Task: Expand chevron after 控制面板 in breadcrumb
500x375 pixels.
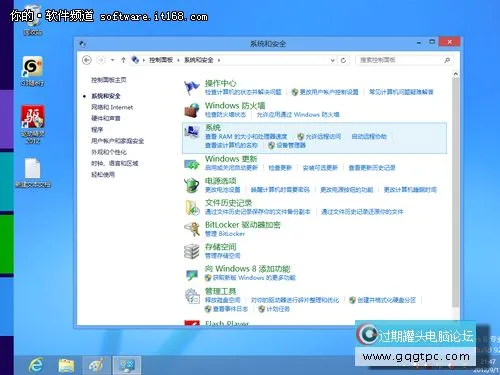Action: tap(178, 60)
